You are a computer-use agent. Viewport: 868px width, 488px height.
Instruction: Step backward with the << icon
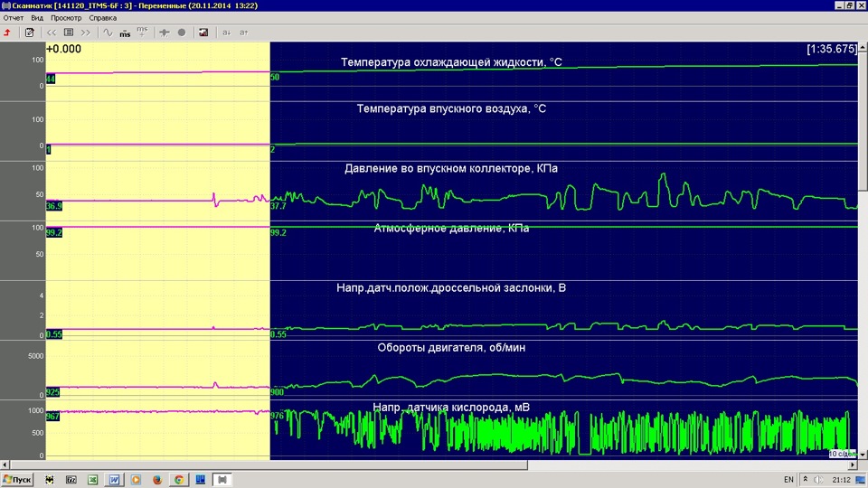pyautogui.click(x=52, y=33)
